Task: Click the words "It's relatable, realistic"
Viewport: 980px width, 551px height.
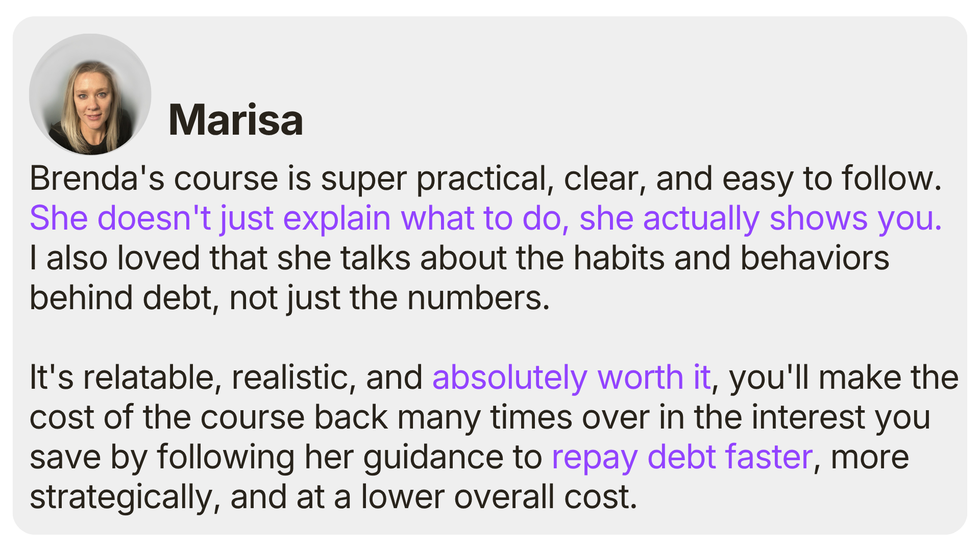Action: [193, 378]
